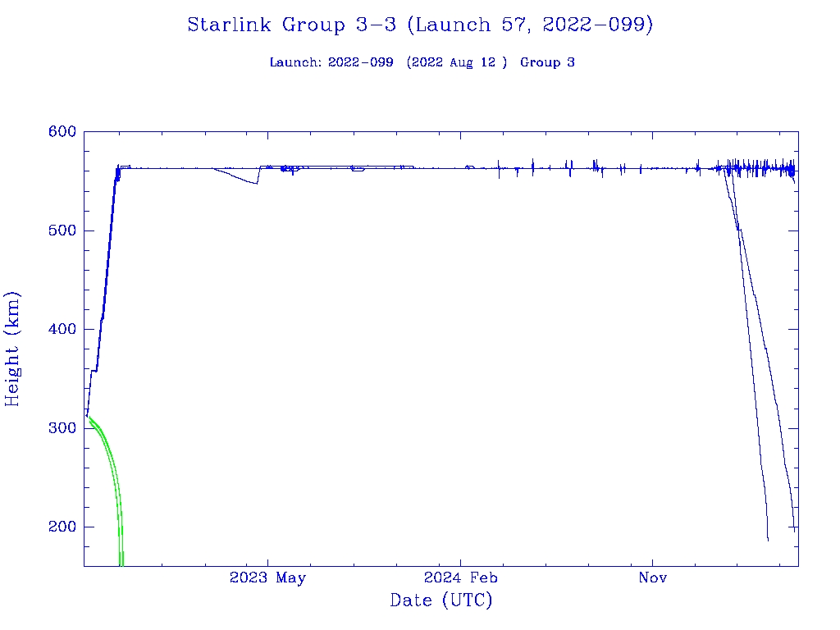Click the 'Group 3' text in subtitle
Viewport: 840px width, 630px height.
click(x=547, y=62)
